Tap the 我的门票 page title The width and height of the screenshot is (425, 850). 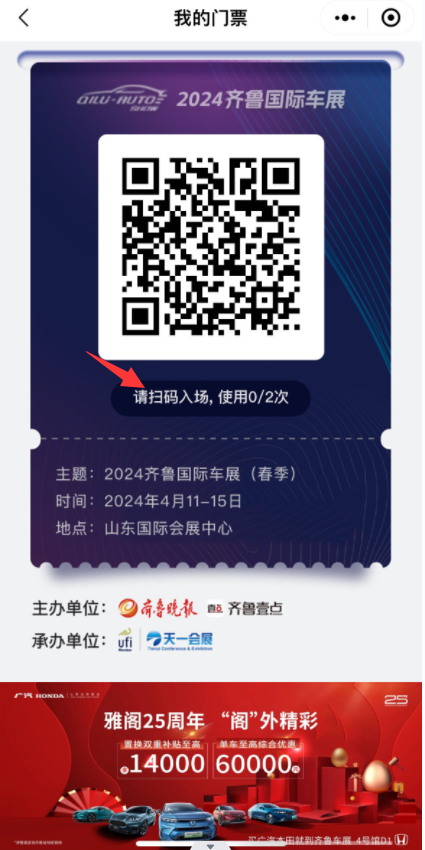tap(210, 18)
